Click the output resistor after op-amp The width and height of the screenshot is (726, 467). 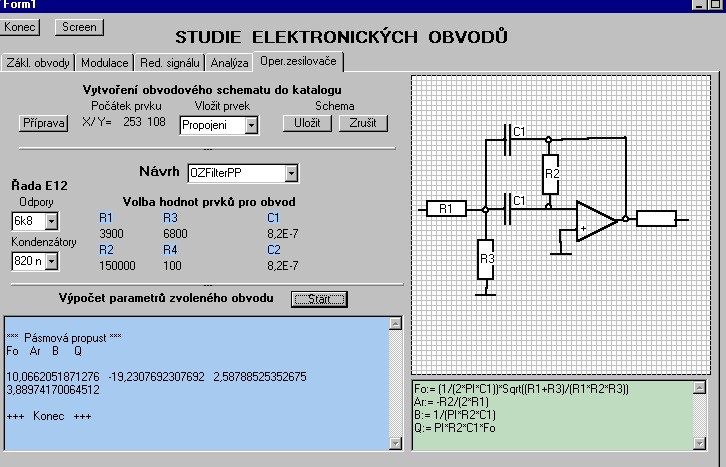656,218
